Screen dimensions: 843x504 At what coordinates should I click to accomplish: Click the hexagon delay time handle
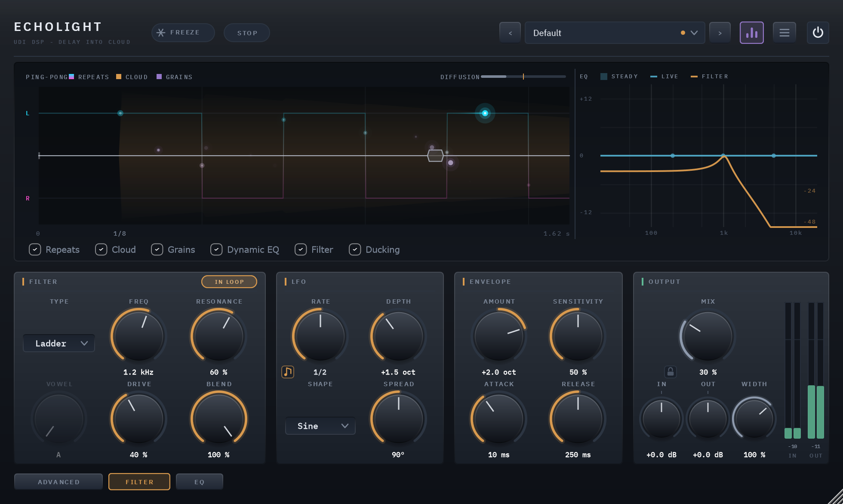tap(435, 155)
